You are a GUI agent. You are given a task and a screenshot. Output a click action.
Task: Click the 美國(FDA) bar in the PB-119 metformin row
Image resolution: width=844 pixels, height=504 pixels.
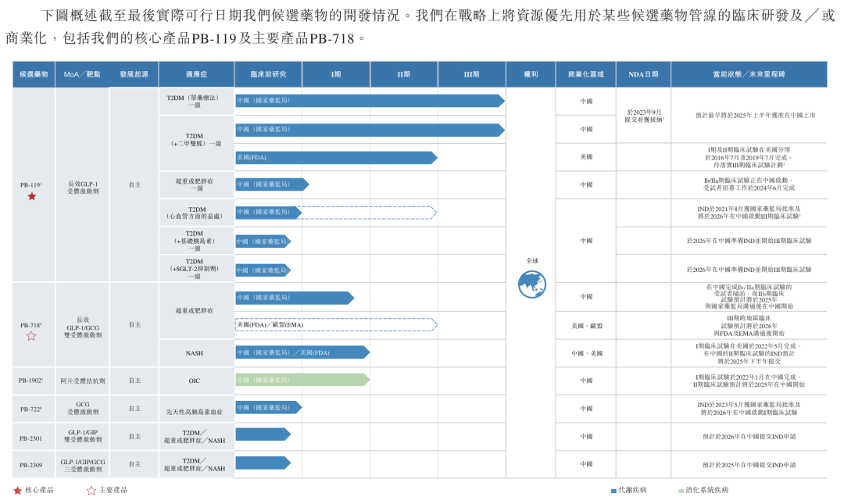336,158
